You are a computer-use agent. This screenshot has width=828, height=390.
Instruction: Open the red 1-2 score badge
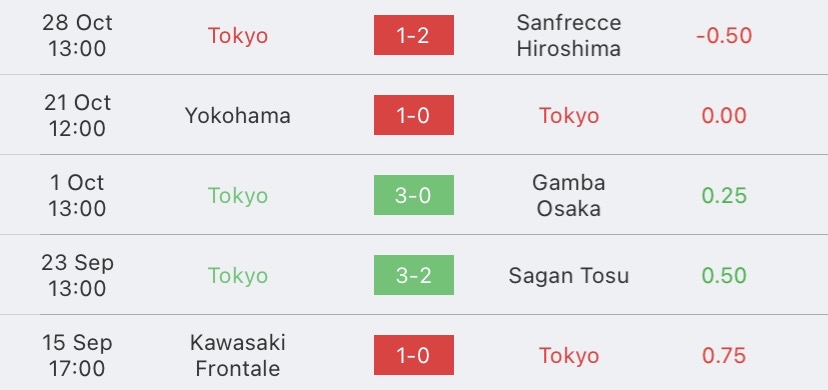[413, 35]
